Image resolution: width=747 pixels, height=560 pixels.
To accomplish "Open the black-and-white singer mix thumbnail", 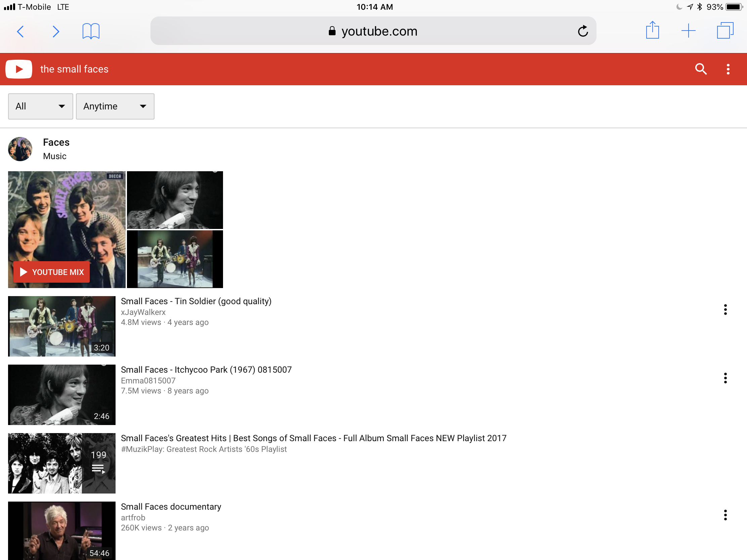I will [x=175, y=200].
